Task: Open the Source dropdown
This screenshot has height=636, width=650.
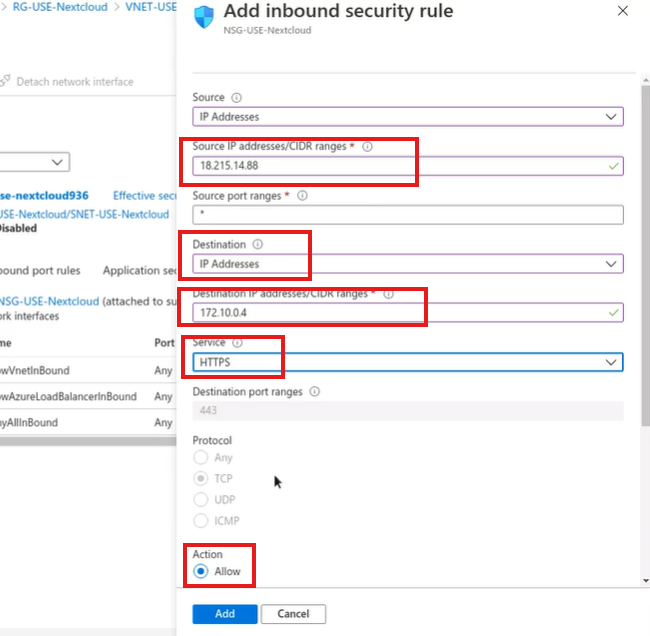Action: [407, 117]
